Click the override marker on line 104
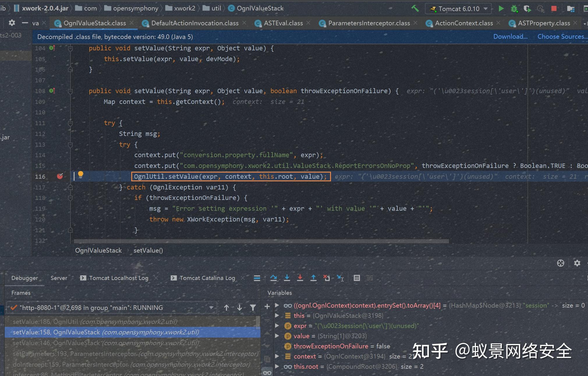This screenshot has height=376, width=588. pyautogui.click(x=52, y=48)
